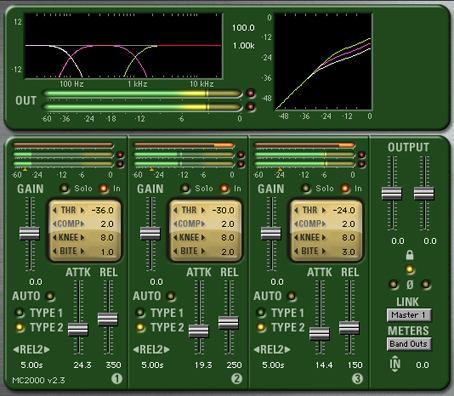Toggle left channel phase invert LED
Viewport: 454px width, 396px height.
(x=394, y=285)
